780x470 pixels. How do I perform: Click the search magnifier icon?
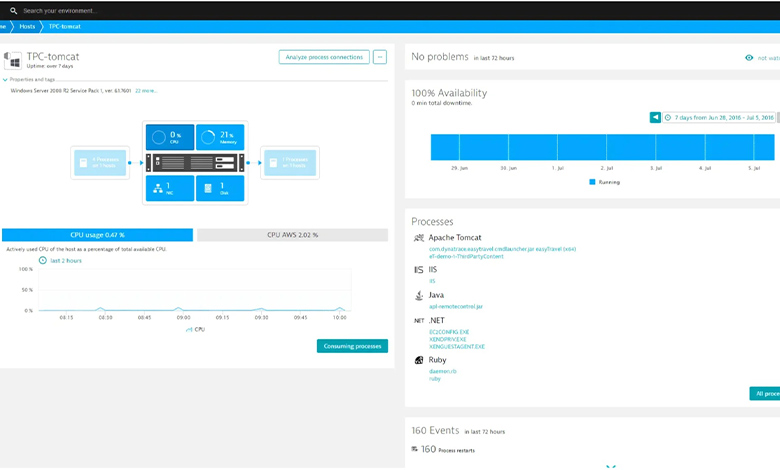(x=13, y=10)
